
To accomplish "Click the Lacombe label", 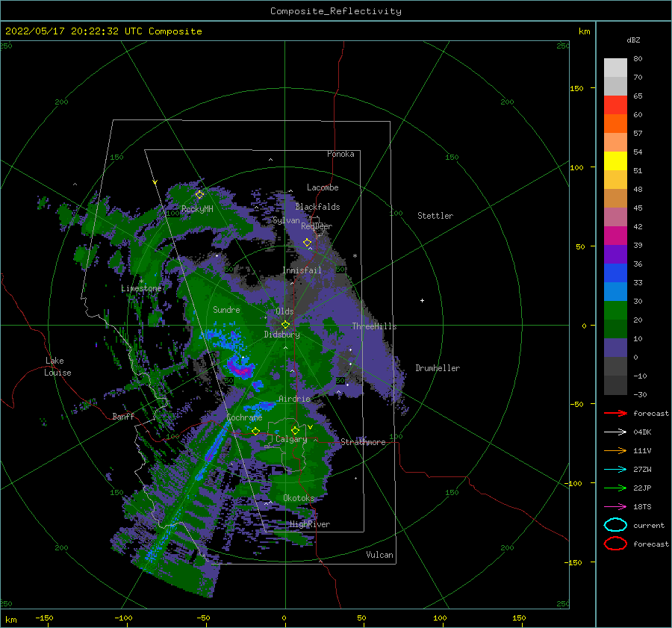I will (323, 187).
